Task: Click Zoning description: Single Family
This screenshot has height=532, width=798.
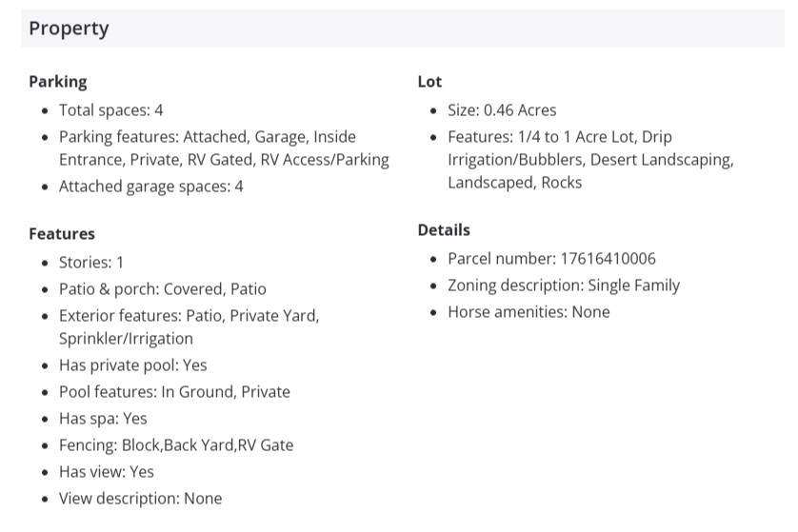Action: [x=564, y=286]
